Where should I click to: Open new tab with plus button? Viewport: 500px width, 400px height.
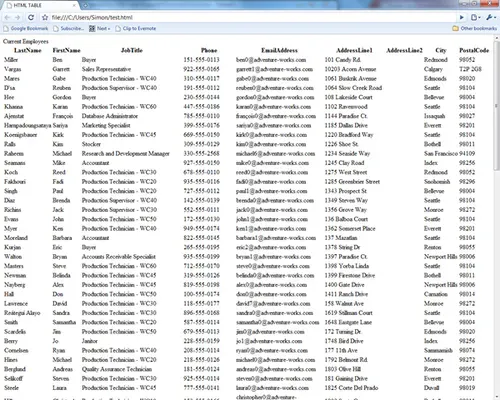(x=85, y=5)
